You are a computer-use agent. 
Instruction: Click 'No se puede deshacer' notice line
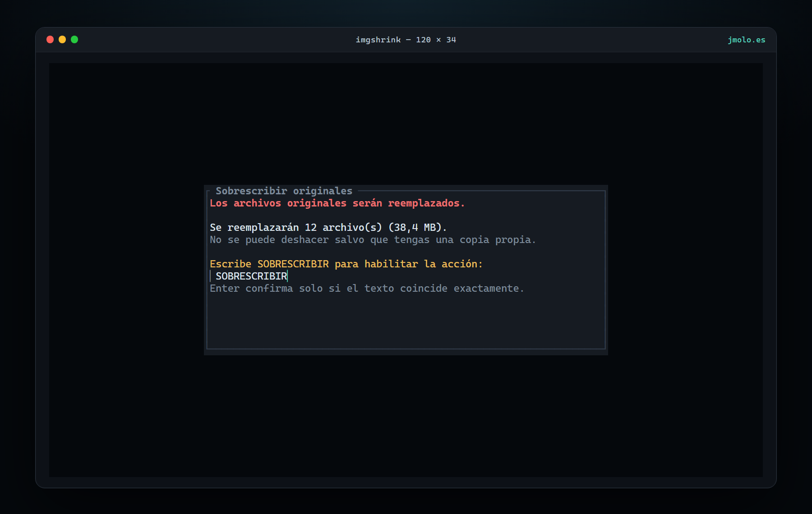(x=373, y=239)
